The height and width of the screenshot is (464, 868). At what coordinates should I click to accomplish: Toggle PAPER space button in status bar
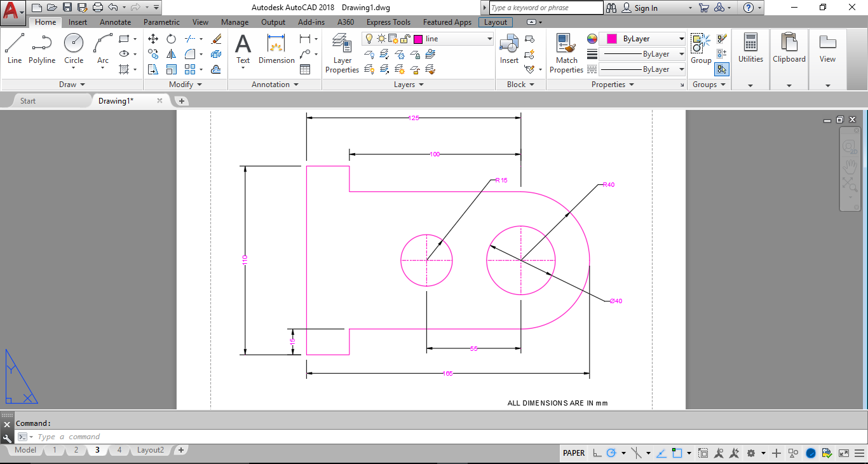(574, 453)
